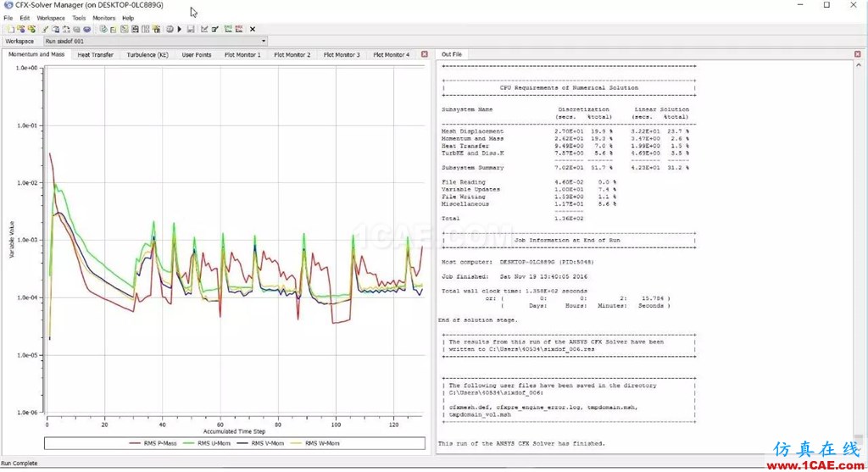Image resolution: width=868 pixels, height=472 pixels.
Task: Click the black X Stop Run icon
Action: (253, 29)
